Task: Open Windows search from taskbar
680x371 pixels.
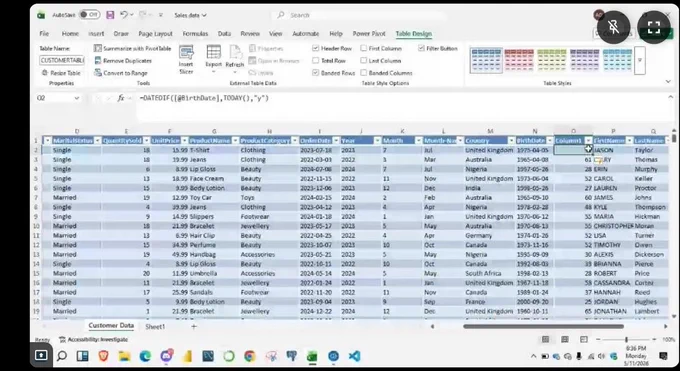Action: (62, 356)
